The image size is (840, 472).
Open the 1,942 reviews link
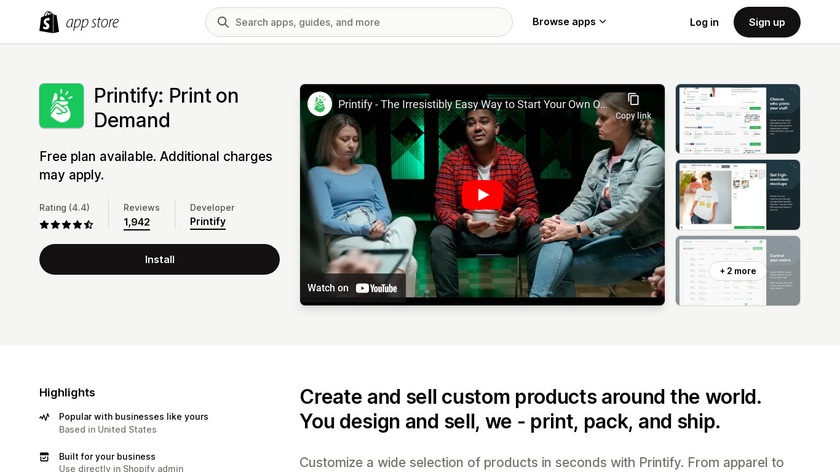point(137,222)
